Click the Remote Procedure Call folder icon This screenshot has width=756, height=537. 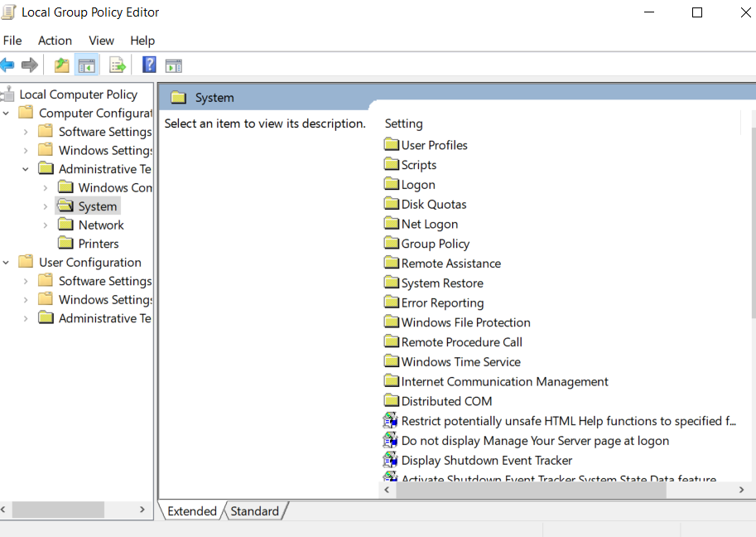(392, 341)
